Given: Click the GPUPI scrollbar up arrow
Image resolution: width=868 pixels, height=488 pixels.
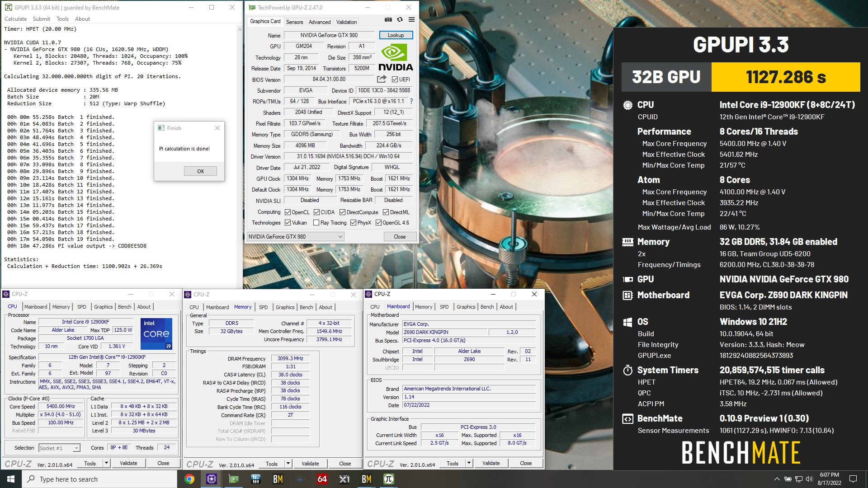Looking at the screenshot, I should click(240, 29).
